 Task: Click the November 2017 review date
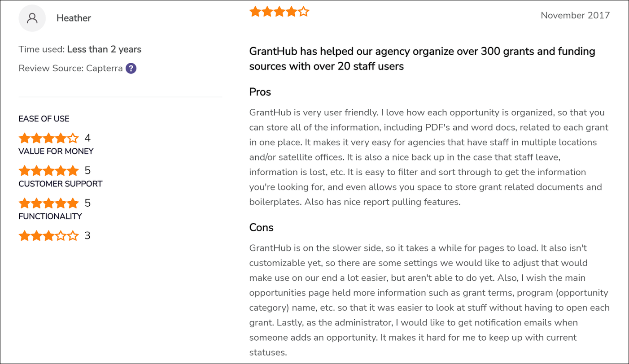575,15
